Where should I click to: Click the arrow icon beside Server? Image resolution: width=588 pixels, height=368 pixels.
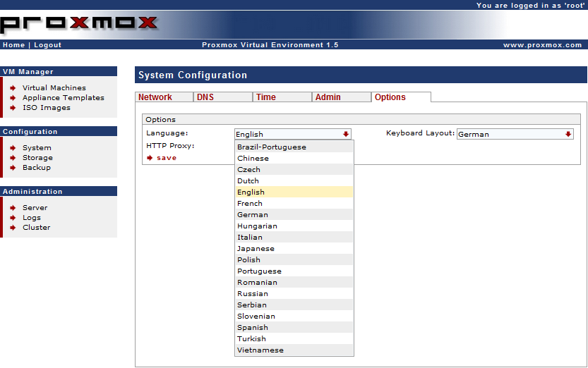pyautogui.click(x=13, y=208)
